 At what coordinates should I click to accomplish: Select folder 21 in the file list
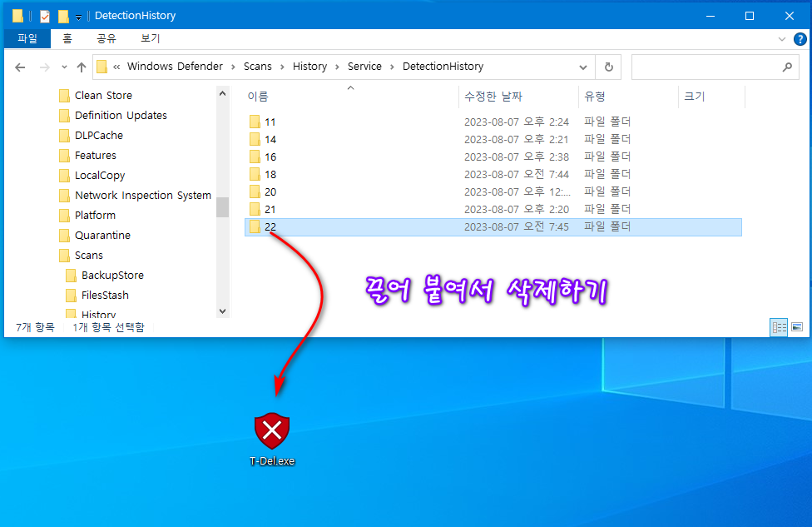coord(493,209)
